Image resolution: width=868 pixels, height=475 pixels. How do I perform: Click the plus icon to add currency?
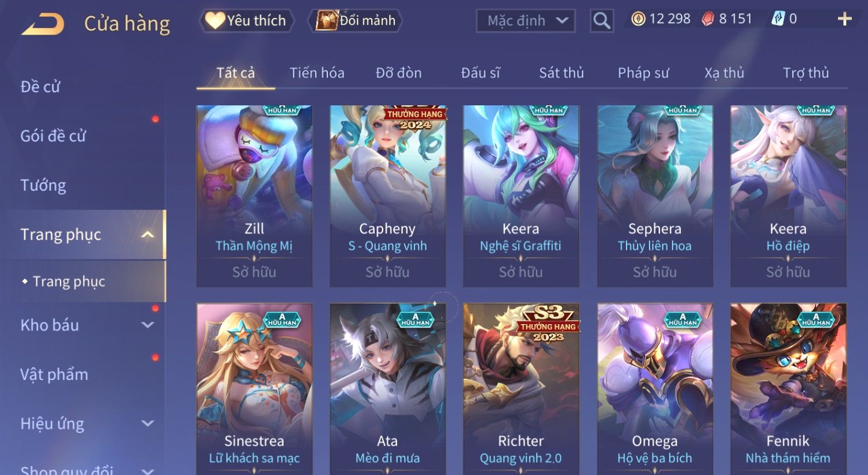coord(845,20)
